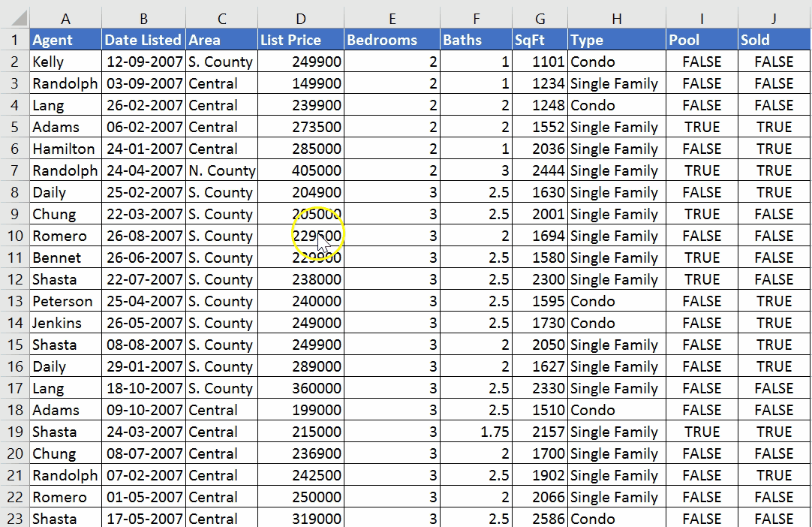Select the column D header
The width and height of the screenshot is (812, 527).
[300, 19]
